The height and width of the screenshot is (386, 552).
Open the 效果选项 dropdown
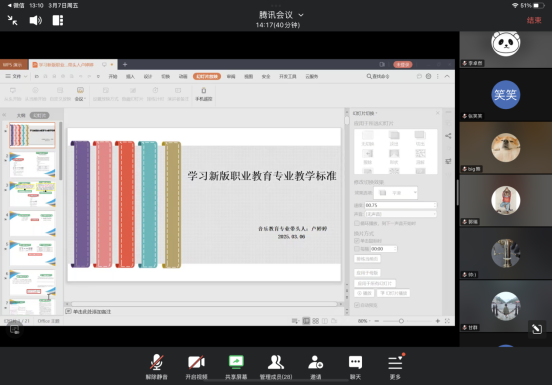(395, 193)
